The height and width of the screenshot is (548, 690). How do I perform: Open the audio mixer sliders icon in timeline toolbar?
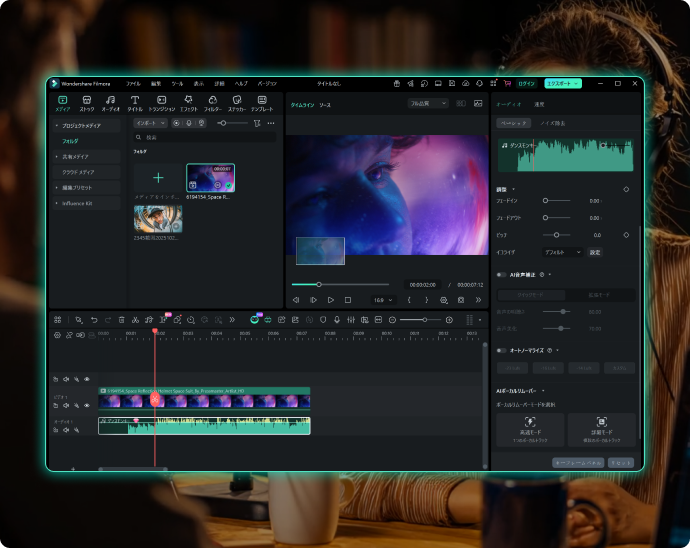tap(351, 320)
